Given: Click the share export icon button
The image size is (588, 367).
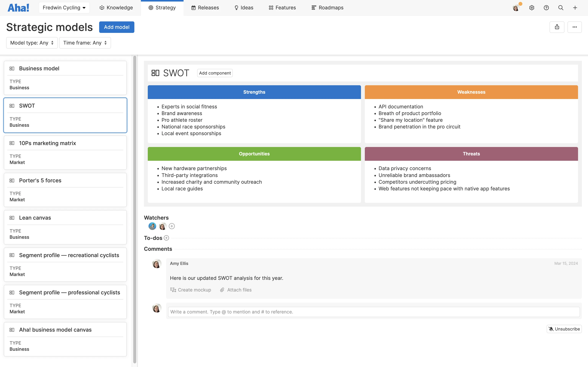Looking at the screenshot, I should pos(557,27).
